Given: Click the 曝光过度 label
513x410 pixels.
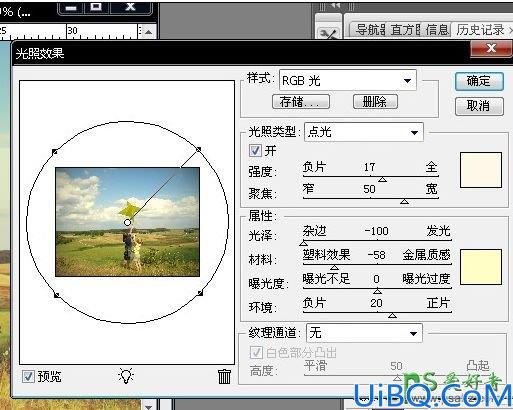Looking at the screenshot, I should pyautogui.click(x=426, y=279).
